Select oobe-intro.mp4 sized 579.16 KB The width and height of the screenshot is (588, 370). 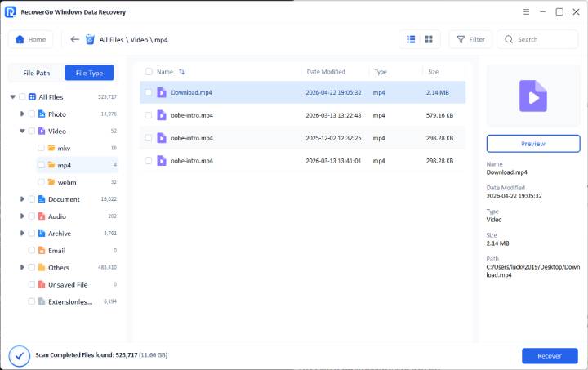tap(303, 115)
